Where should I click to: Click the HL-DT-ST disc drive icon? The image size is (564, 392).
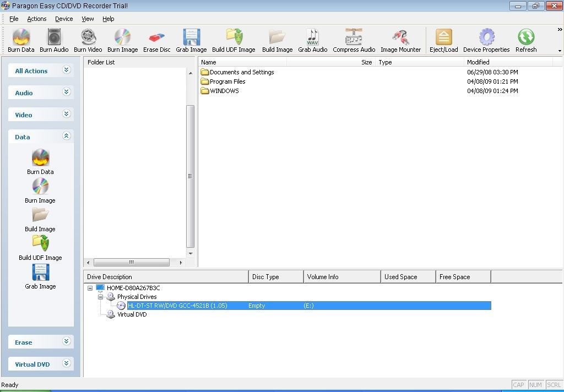121,306
